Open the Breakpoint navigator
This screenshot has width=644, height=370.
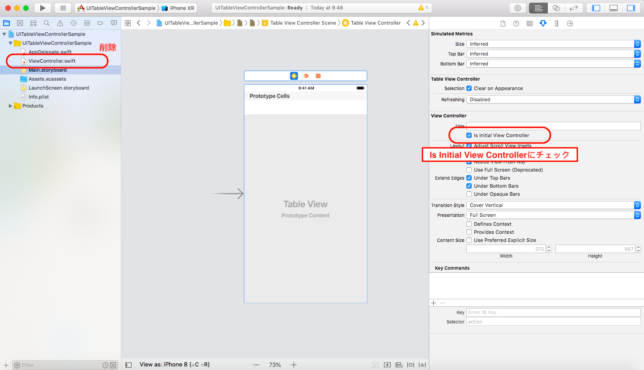pyautogui.click(x=100, y=23)
